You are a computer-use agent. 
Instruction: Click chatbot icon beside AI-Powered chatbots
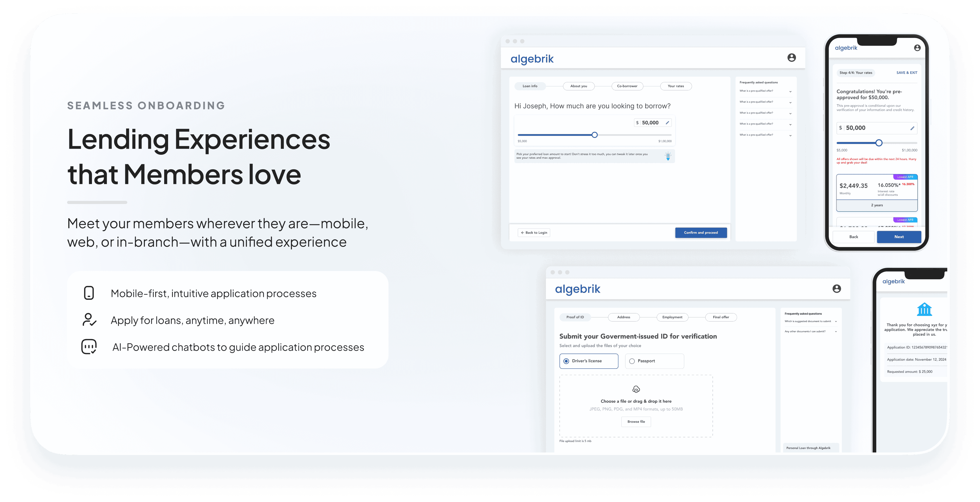(89, 347)
